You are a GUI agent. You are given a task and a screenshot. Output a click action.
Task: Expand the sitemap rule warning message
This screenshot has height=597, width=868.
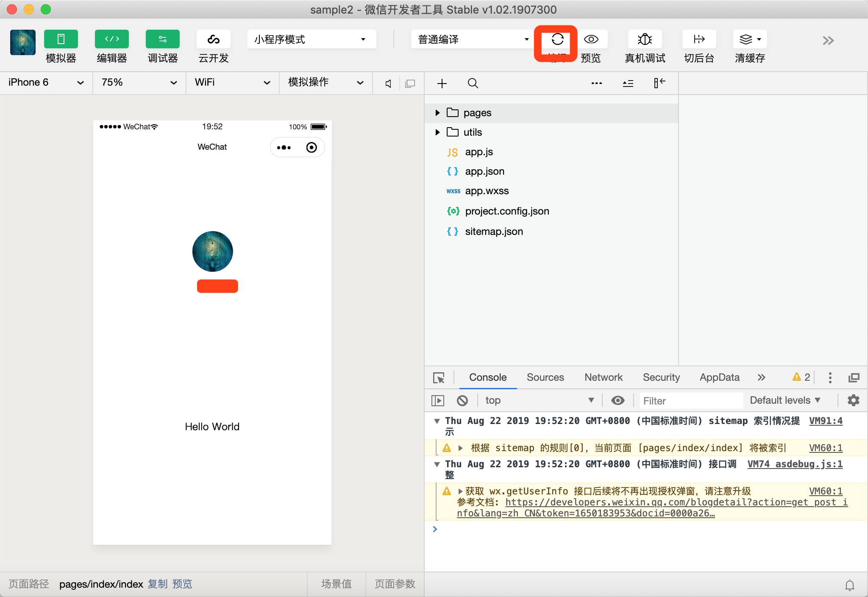pos(460,448)
